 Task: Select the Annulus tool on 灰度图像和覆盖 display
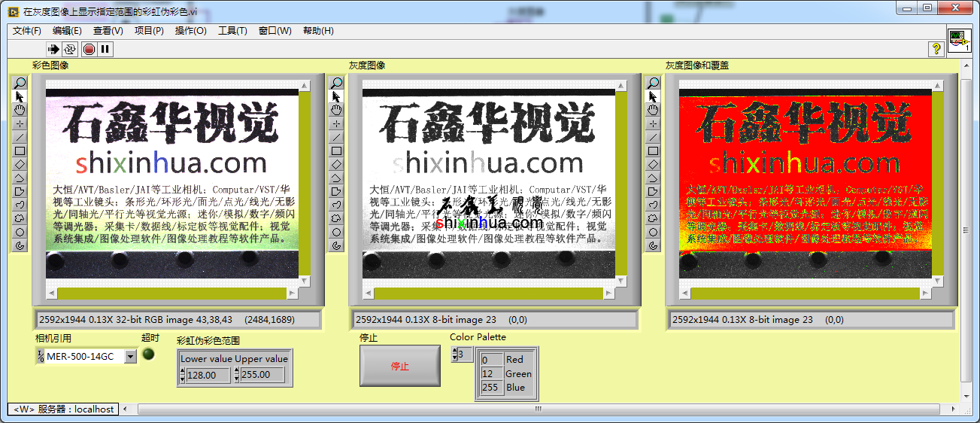coord(653,245)
